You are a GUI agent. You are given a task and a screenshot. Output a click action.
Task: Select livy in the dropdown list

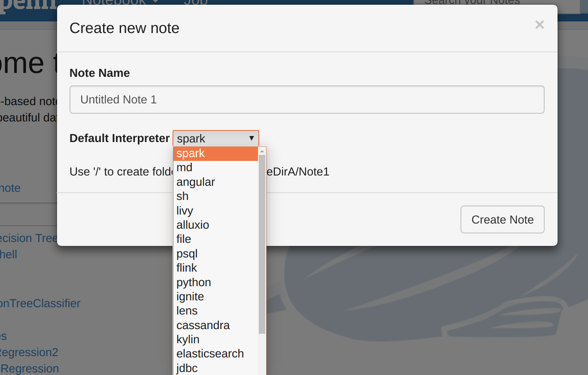216,211
